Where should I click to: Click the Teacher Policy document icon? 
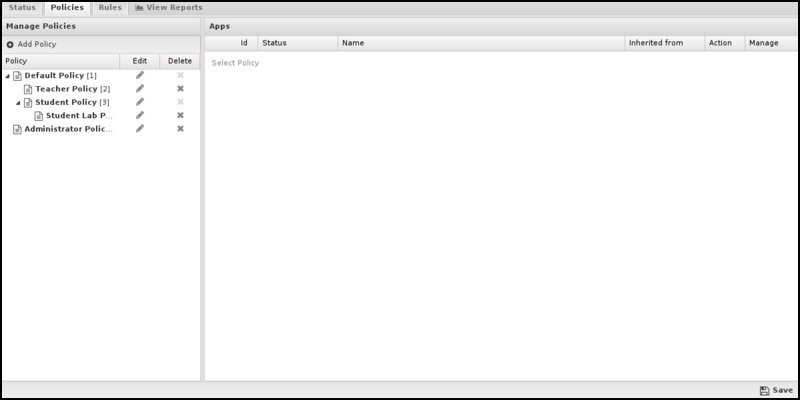click(x=28, y=89)
